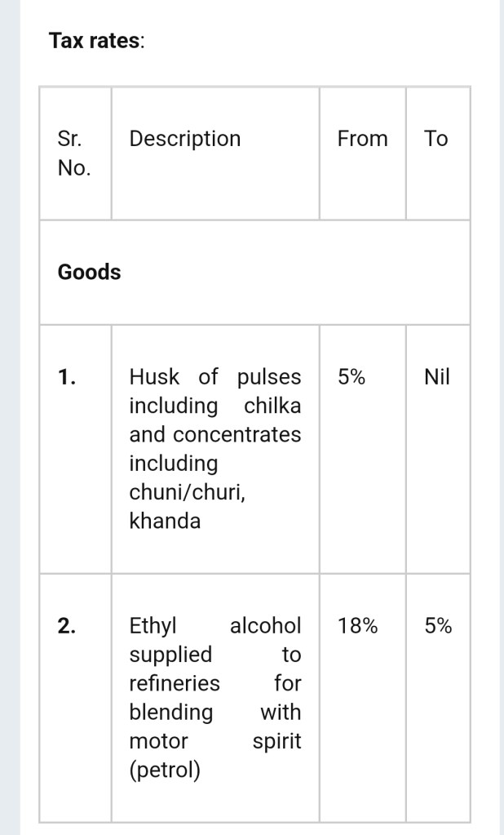This screenshot has height=835, width=504.
Task: Click the word "khanda"
Action: (x=165, y=521)
